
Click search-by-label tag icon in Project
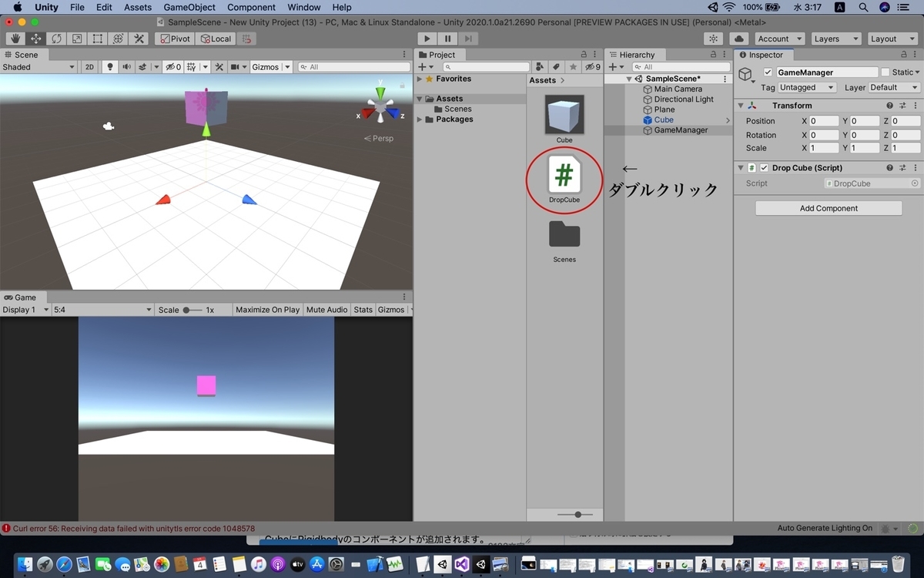(556, 67)
